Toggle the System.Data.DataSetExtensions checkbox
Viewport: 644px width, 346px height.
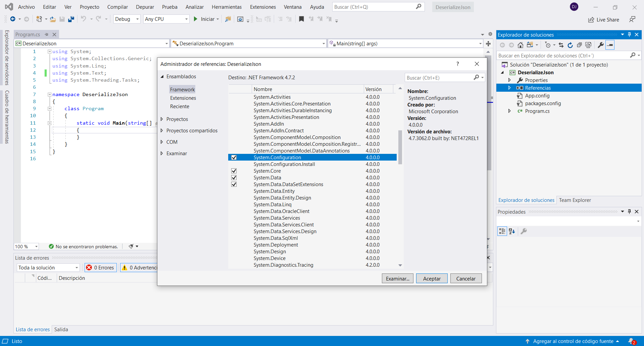(234, 184)
